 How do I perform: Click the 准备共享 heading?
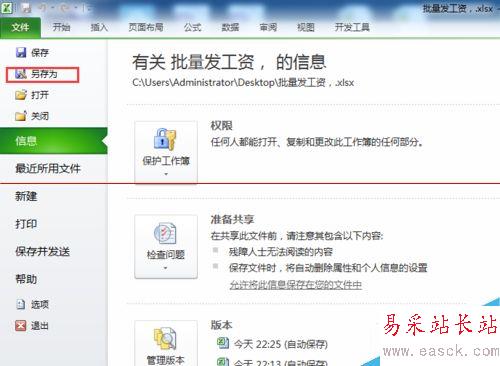click(232, 219)
